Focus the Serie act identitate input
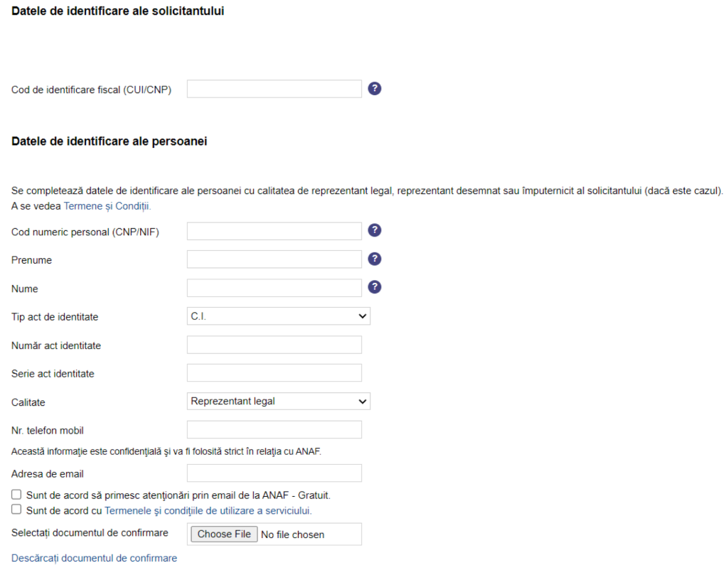This screenshot has height=570, width=728. 274,372
